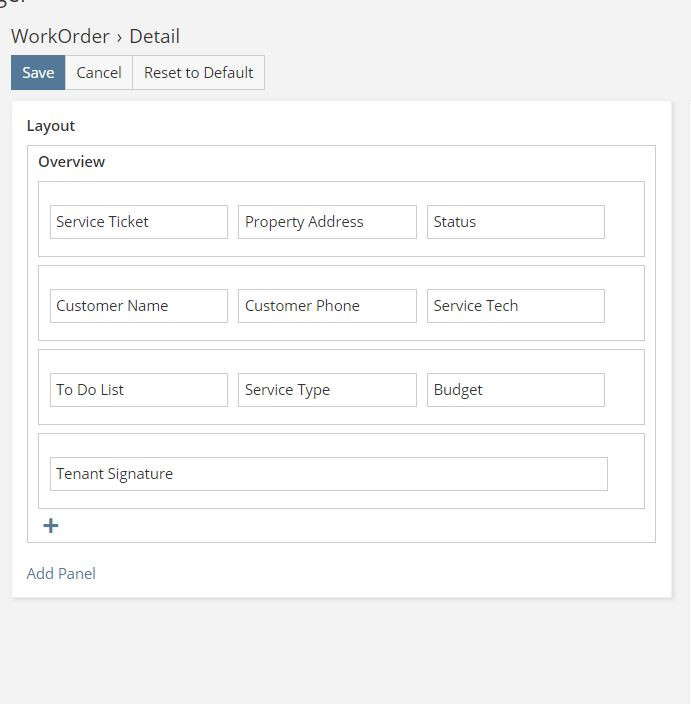The height and width of the screenshot is (704, 691).
Task: Click the WorkOrder breadcrumb link
Action: [x=60, y=37]
